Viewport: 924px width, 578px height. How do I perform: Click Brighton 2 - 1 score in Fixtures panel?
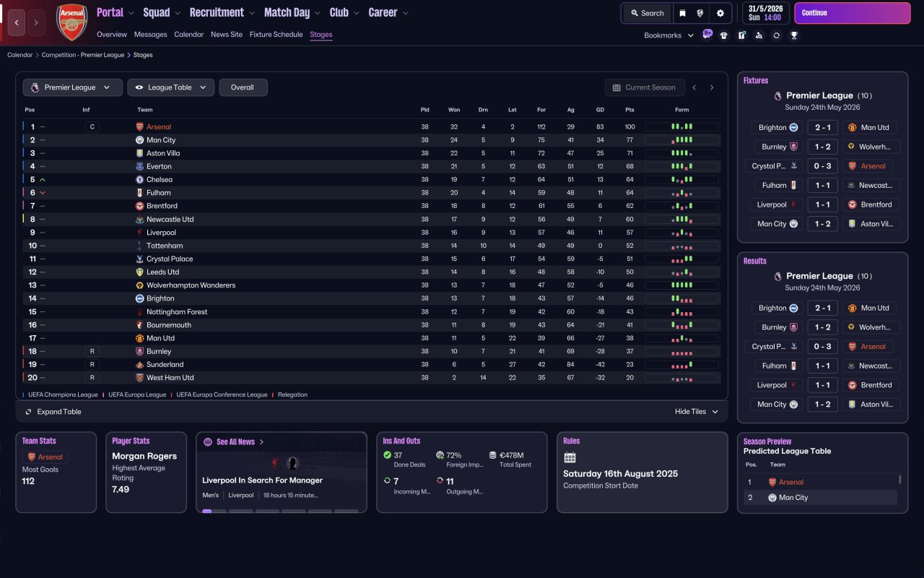point(823,127)
